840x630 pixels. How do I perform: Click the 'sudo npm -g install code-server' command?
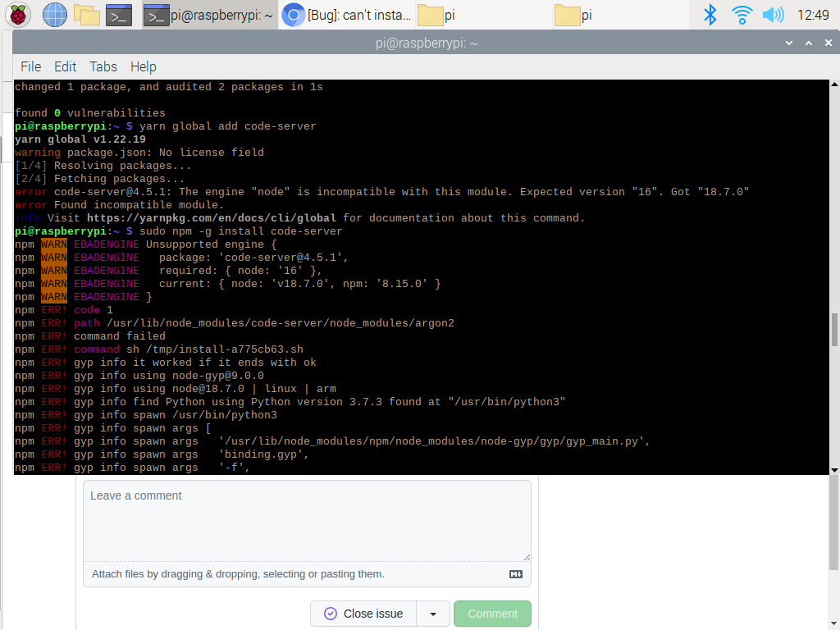click(240, 231)
